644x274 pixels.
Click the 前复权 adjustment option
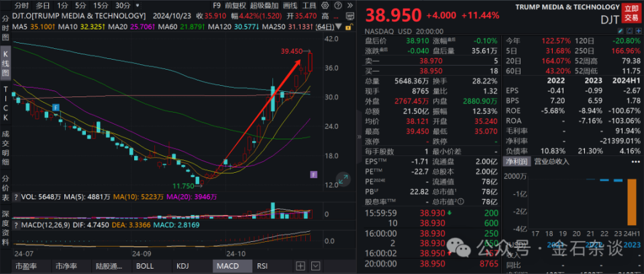[235, 6]
